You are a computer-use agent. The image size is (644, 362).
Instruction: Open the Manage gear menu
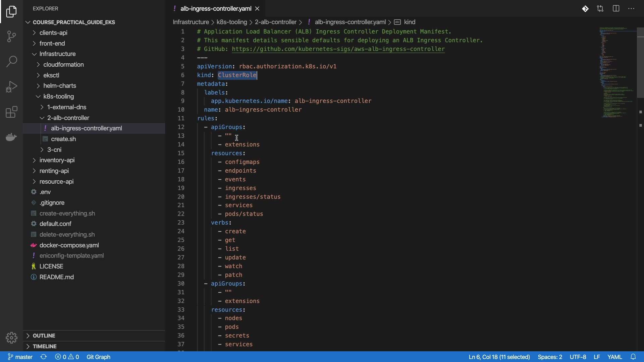point(11,338)
